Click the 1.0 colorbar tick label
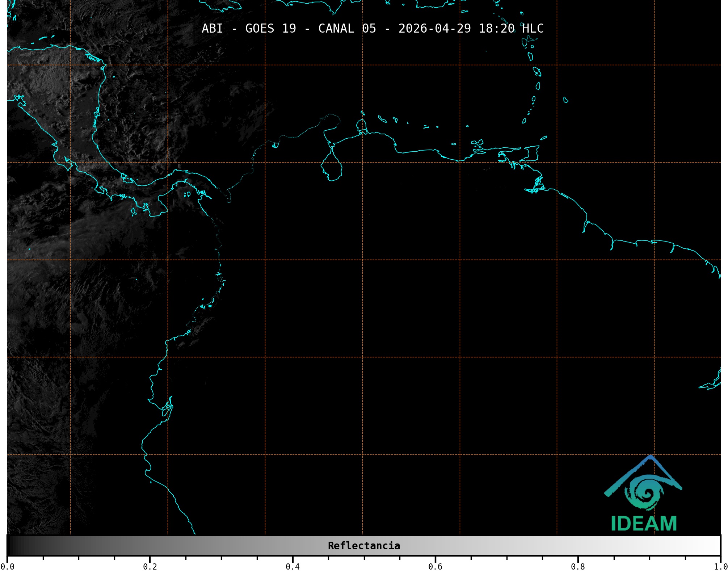The width and height of the screenshot is (728, 571). pyautogui.click(x=720, y=567)
